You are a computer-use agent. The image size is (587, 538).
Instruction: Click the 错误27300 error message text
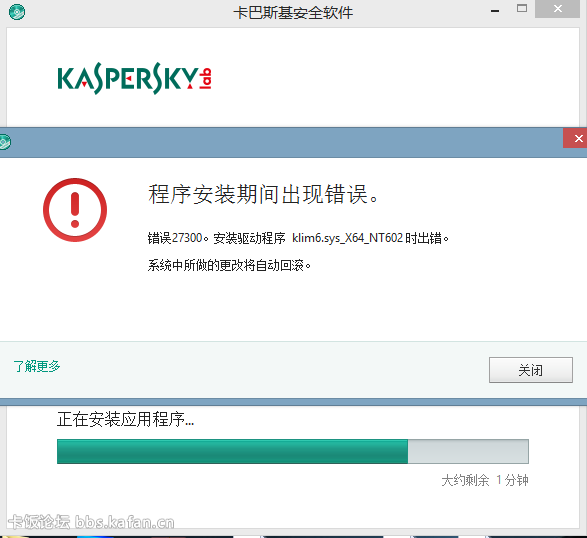pos(298,238)
